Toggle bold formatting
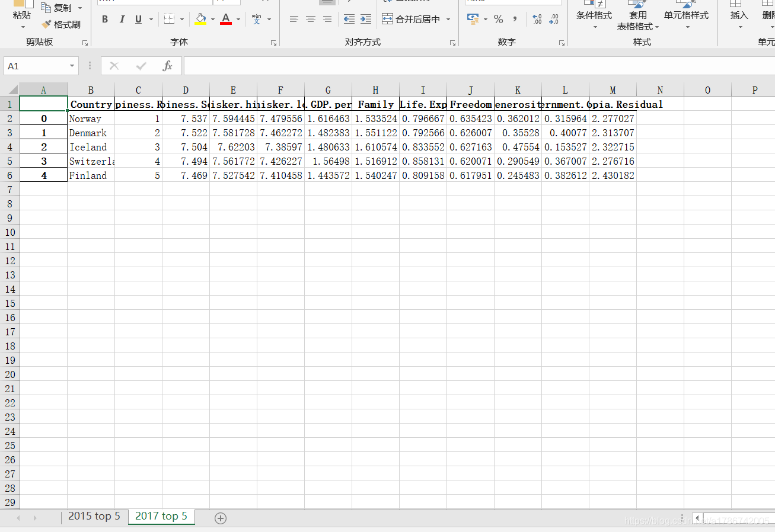This screenshot has width=775, height=532. click(x=105, y=19)
